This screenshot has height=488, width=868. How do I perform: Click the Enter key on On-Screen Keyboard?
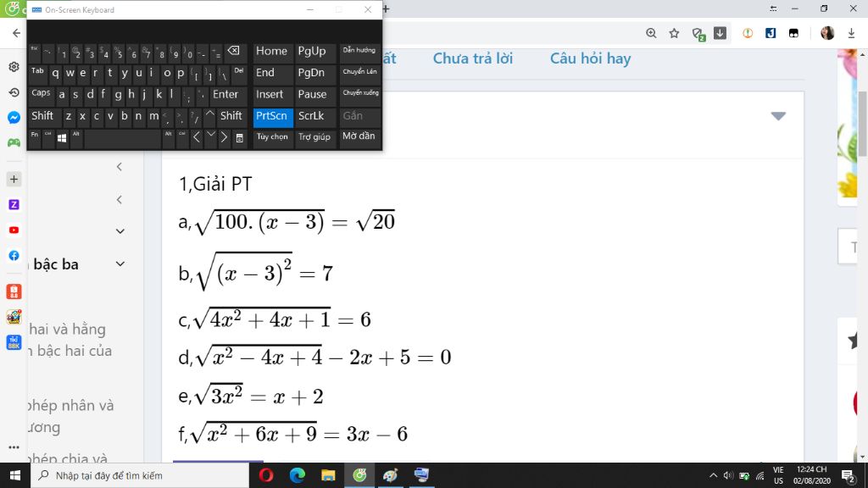[x=225, y=95]
